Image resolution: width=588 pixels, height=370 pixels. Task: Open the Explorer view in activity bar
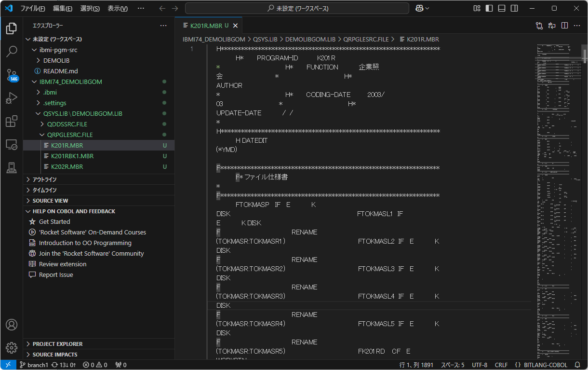pos(12,28)
